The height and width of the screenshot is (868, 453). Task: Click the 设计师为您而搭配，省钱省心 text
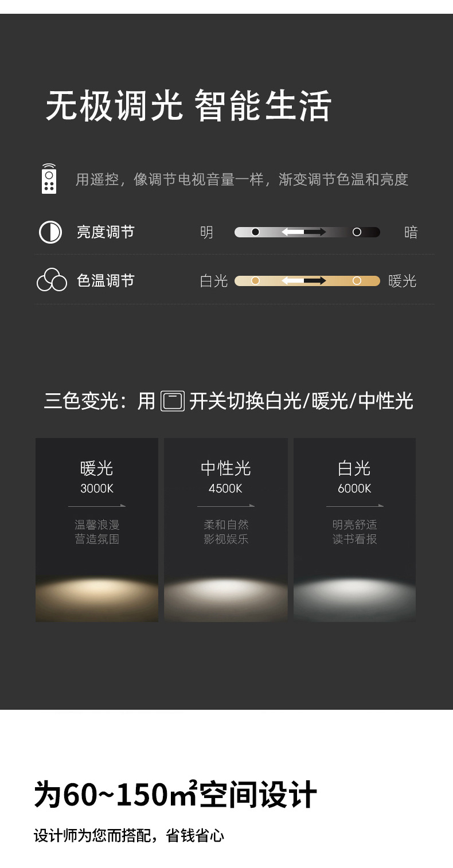point(129,836)
